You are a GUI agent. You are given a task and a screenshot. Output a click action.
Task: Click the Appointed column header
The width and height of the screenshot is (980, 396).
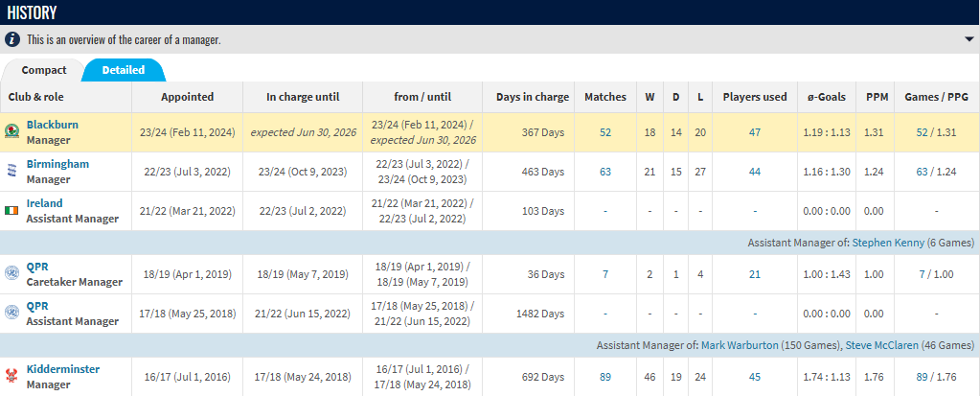187,97
